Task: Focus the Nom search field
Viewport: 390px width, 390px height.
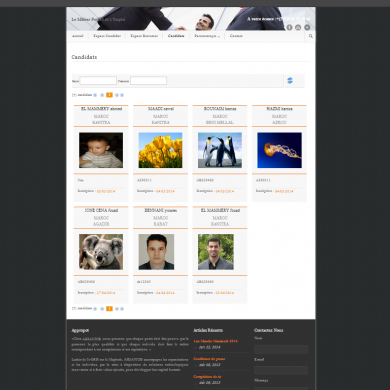Action: tap(98, 81)
